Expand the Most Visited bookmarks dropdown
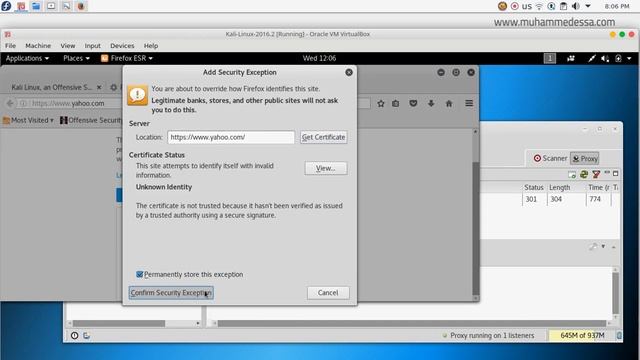 (28, 120)
